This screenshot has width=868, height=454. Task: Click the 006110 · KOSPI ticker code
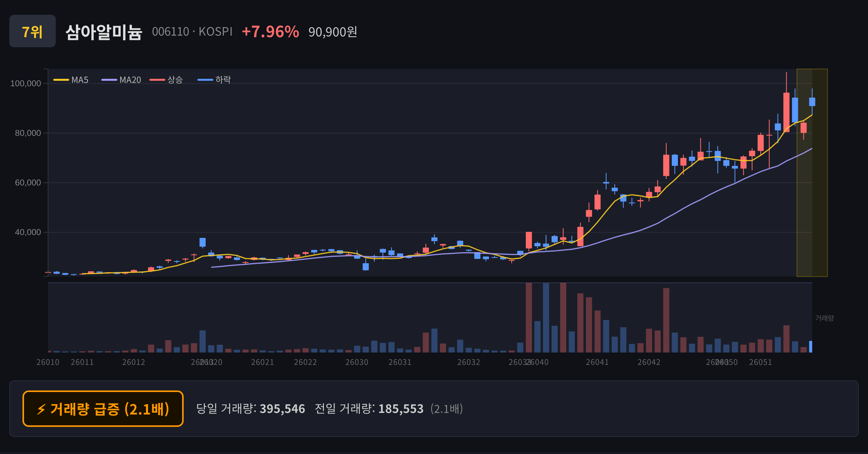tap(192, 32)
